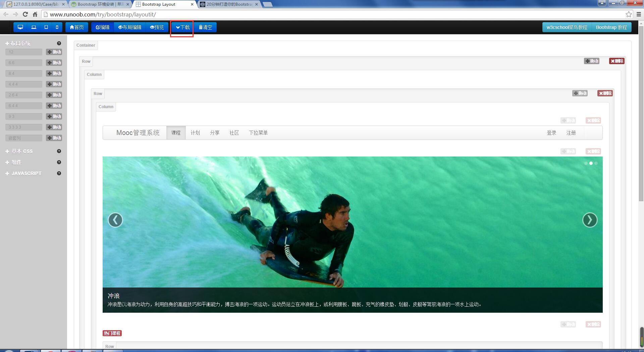644x352 pixels.
Task: Click drag handle for 2 6 4 layout
Action: click(x=54, y=95)
